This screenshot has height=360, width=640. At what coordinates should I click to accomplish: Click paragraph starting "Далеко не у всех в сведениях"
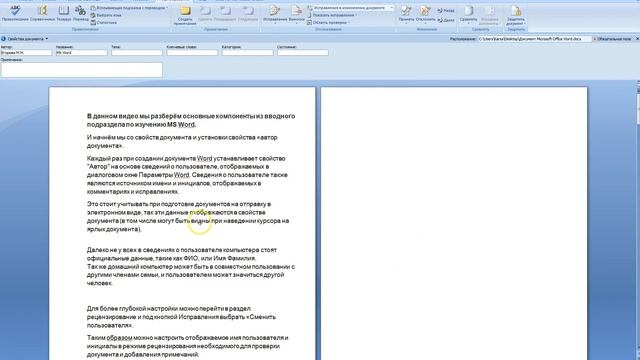pyautogui.click(x=191, y=267)
